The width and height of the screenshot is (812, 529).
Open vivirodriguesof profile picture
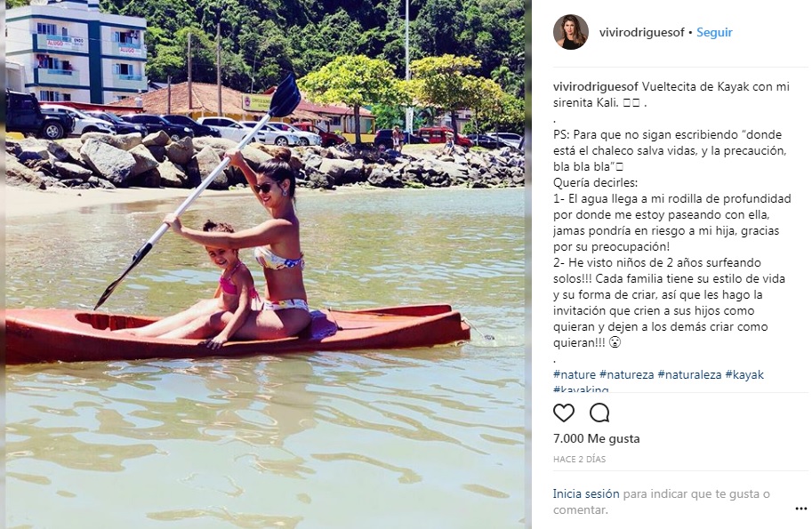coord(571,32)
